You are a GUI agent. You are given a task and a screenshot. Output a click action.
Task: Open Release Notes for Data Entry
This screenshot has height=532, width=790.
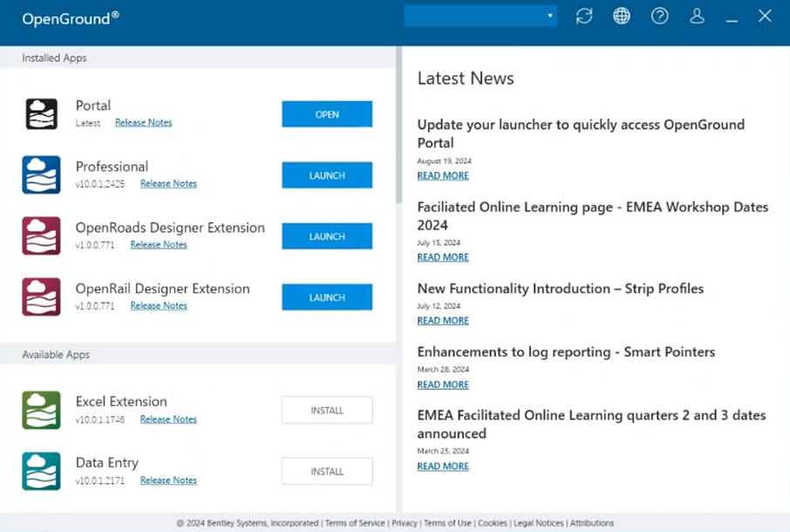168,481
